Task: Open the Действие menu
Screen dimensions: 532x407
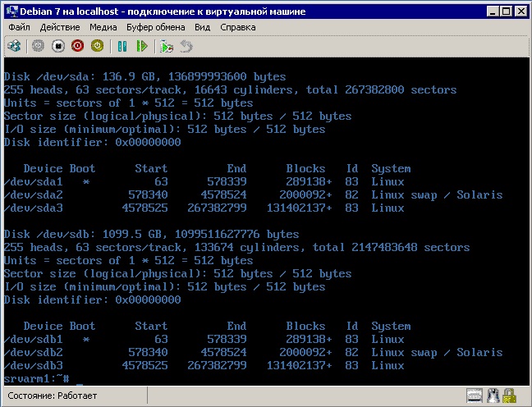Action: tap(60, 27)
